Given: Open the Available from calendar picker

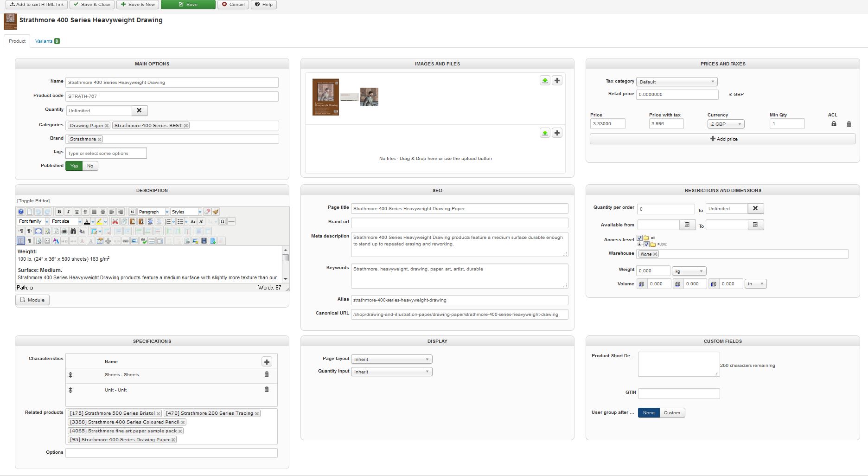Looking at the screenshot, I should (x=687, y=225).
